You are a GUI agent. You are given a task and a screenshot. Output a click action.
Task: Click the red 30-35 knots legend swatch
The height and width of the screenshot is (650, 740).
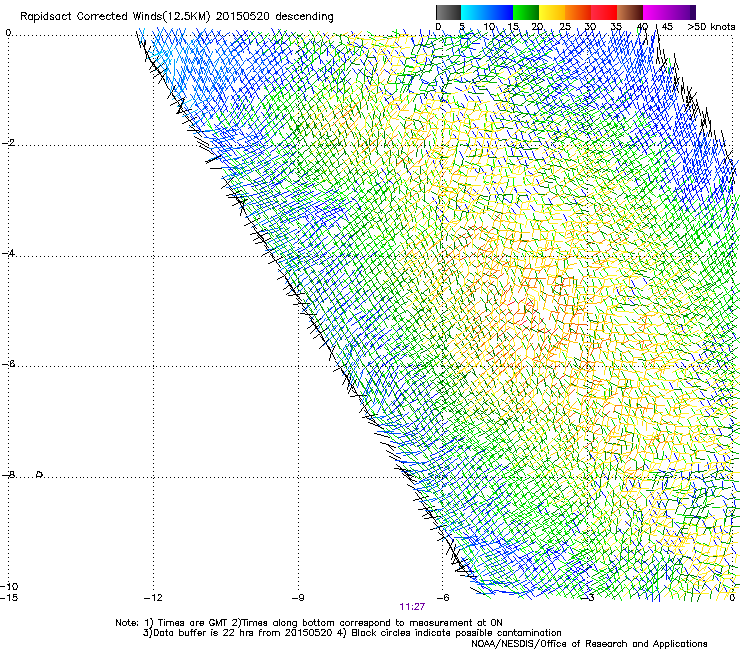coord(604,12)
